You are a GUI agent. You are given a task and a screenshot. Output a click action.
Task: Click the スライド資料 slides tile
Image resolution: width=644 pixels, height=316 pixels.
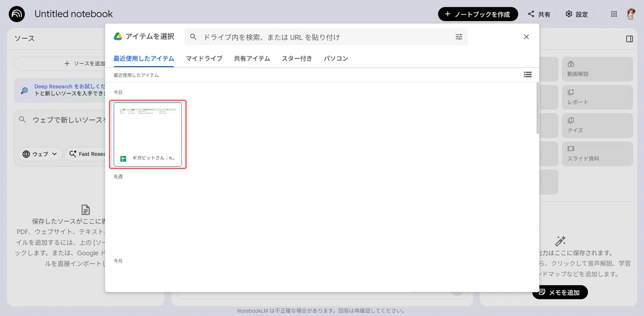click(x=597, y=154)
